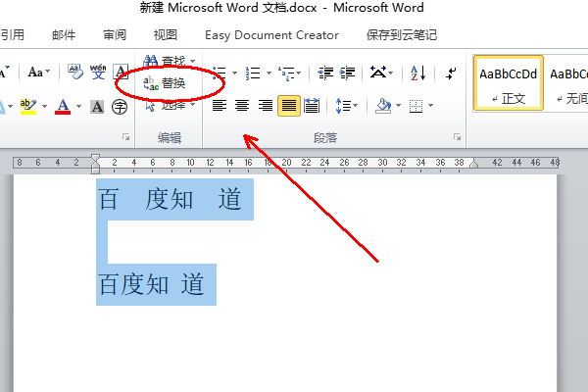The height and width of the screenshot is (392, 588).
Task: Click Increase Indent icon
Action: (348, 73)
